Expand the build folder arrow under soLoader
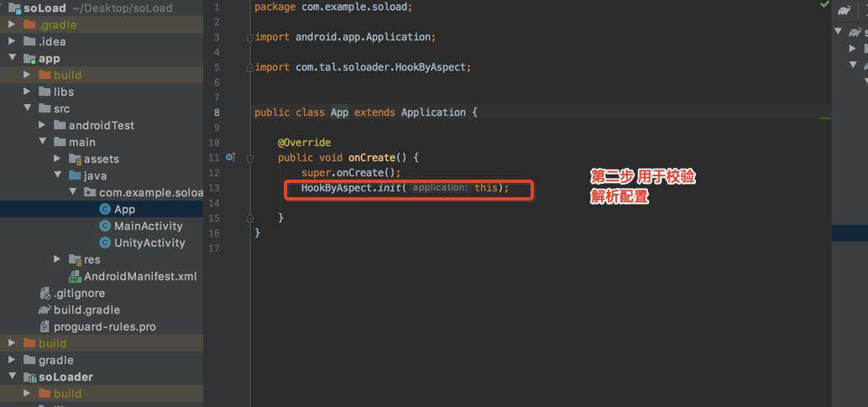Viewport: 868px width, 407px height. click(x=27, y=394)
